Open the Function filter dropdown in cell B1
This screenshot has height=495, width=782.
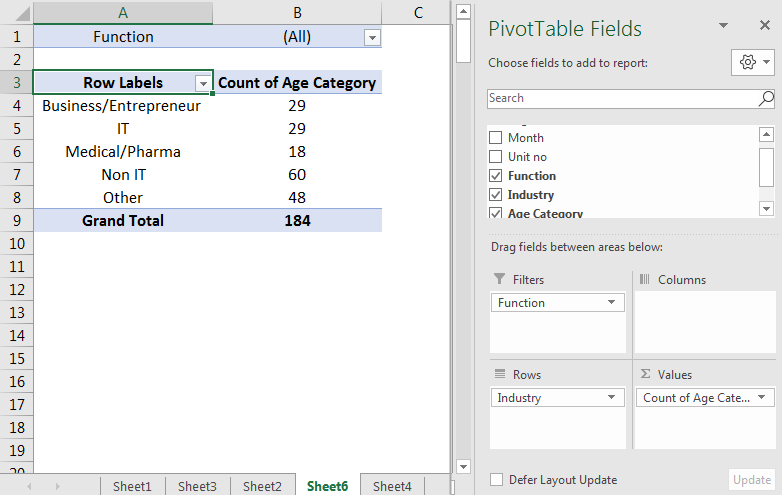pyautogui.click(x=372, y=38)
